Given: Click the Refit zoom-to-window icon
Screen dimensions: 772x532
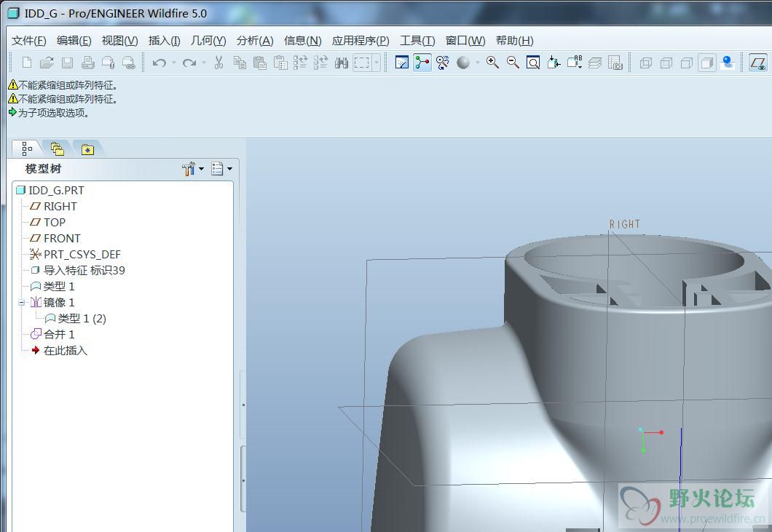Looking at the screenshot, I should point(533,63).
